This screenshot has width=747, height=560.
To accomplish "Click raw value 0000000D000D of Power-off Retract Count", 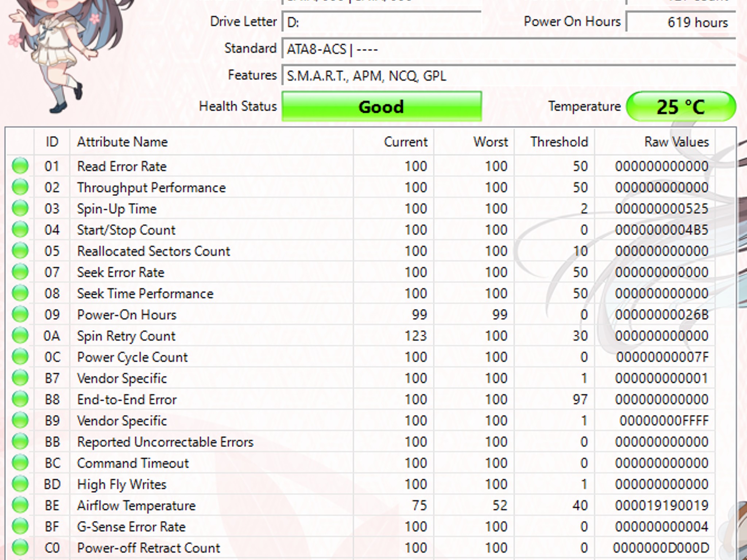I will (x=661, y=548).
